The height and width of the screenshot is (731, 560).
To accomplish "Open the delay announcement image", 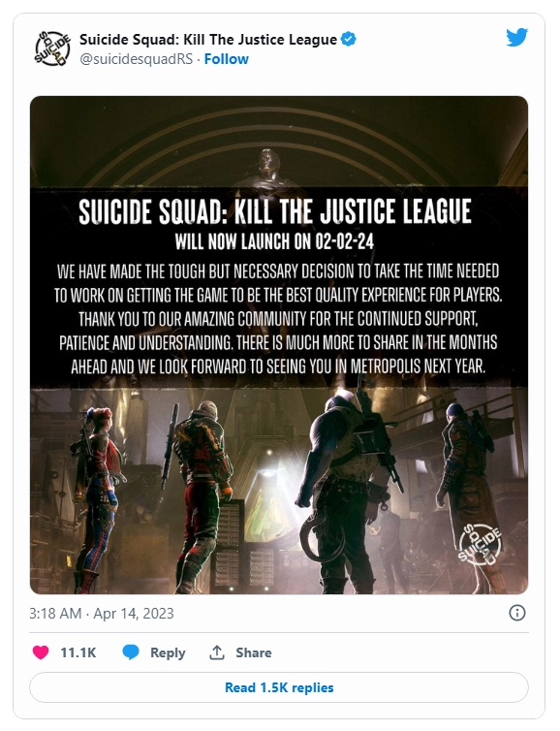I will tap(279, 345).
